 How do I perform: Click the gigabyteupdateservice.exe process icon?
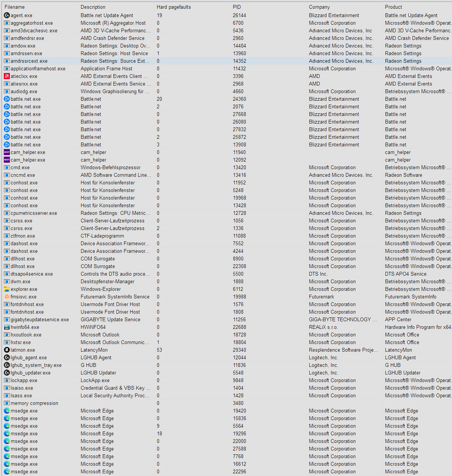point(7,320)
